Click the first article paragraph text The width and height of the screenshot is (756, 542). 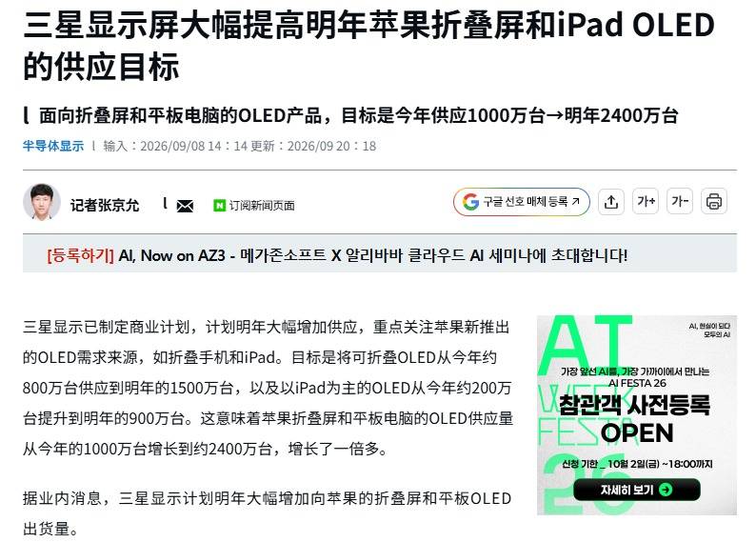point(268,389)
